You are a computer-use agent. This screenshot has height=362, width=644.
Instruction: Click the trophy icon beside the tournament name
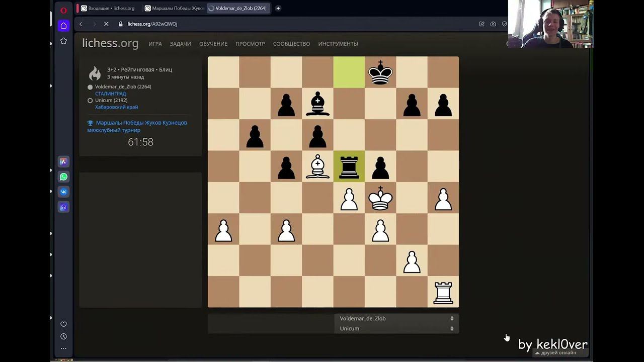pyautogui.click(x=91, y=123)
